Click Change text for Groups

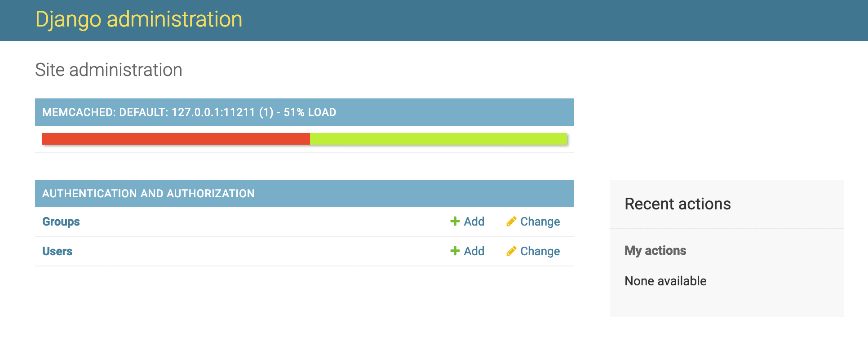pos(540,222)
